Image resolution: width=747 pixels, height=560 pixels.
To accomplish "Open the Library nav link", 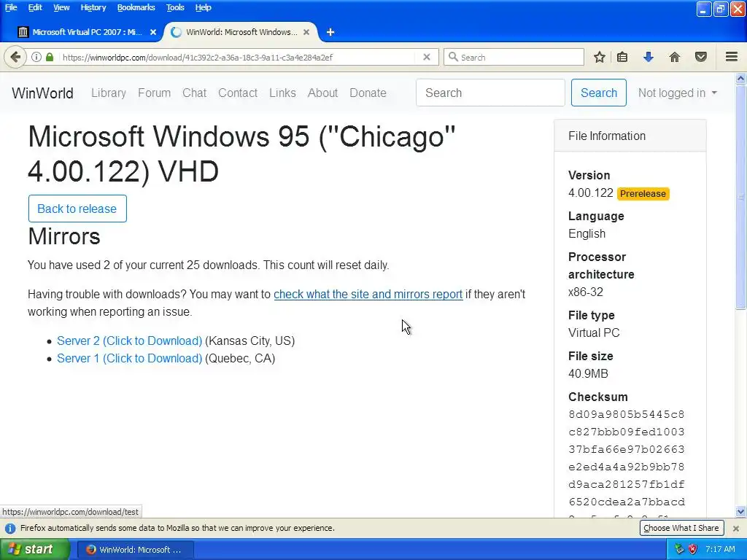I will coord(109,93).
